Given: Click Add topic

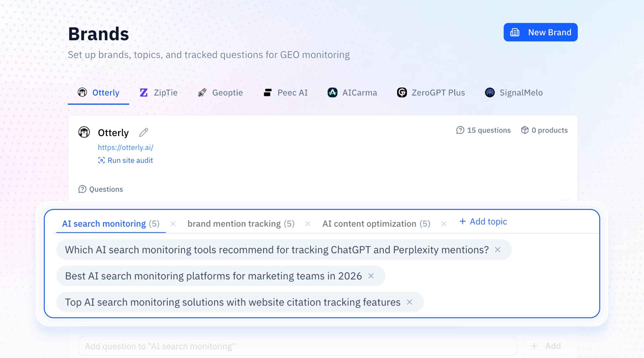Looking at the screenshot, I should (x=483, y=222).
